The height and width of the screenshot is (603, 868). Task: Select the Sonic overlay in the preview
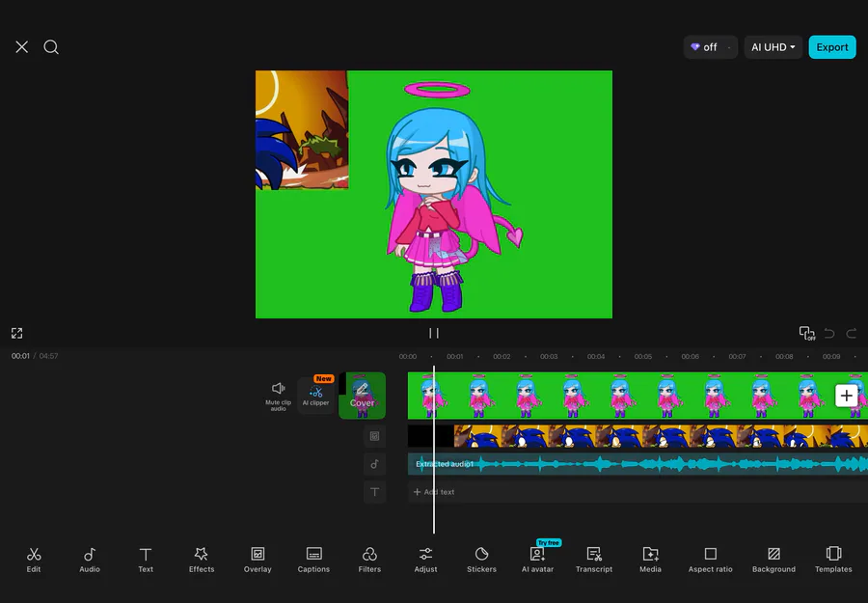pos(302,129)
